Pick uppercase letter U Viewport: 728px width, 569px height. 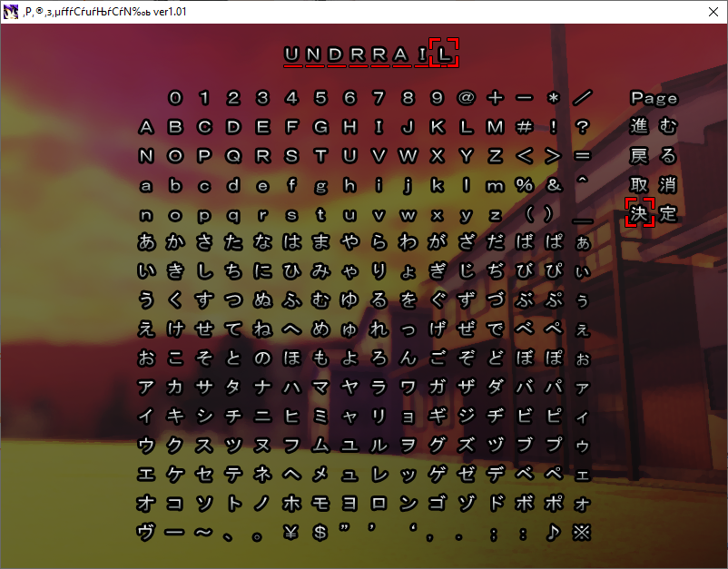(x=349, y=156)
